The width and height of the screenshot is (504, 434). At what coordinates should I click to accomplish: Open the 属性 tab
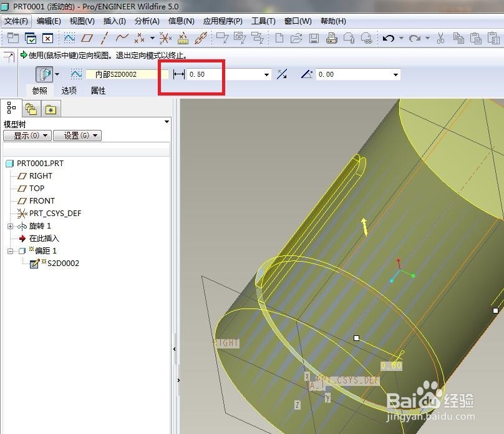pos(98,91)
